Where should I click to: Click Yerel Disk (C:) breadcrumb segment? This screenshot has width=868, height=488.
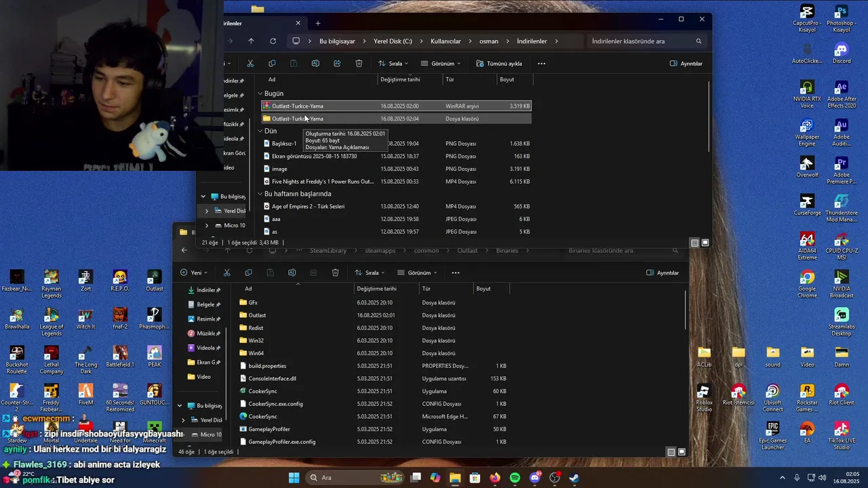pyautogui.click(x=393, y=41)
